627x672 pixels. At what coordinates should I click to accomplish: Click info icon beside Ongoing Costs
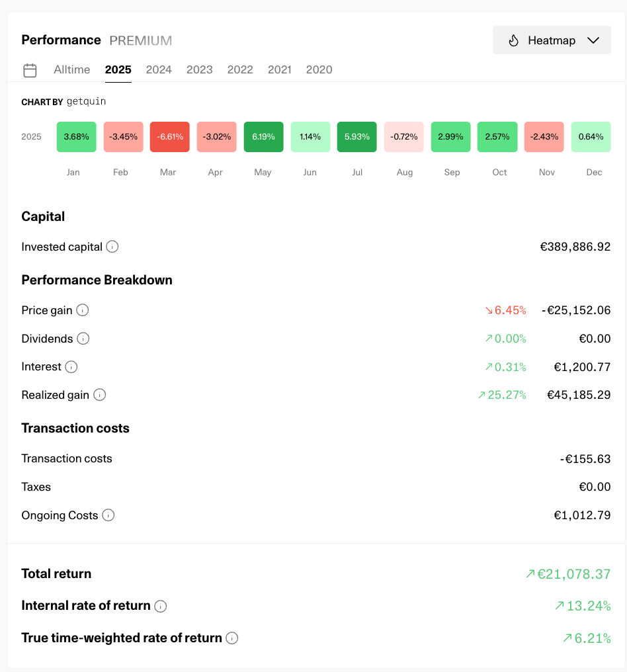[x=108, y=515]
